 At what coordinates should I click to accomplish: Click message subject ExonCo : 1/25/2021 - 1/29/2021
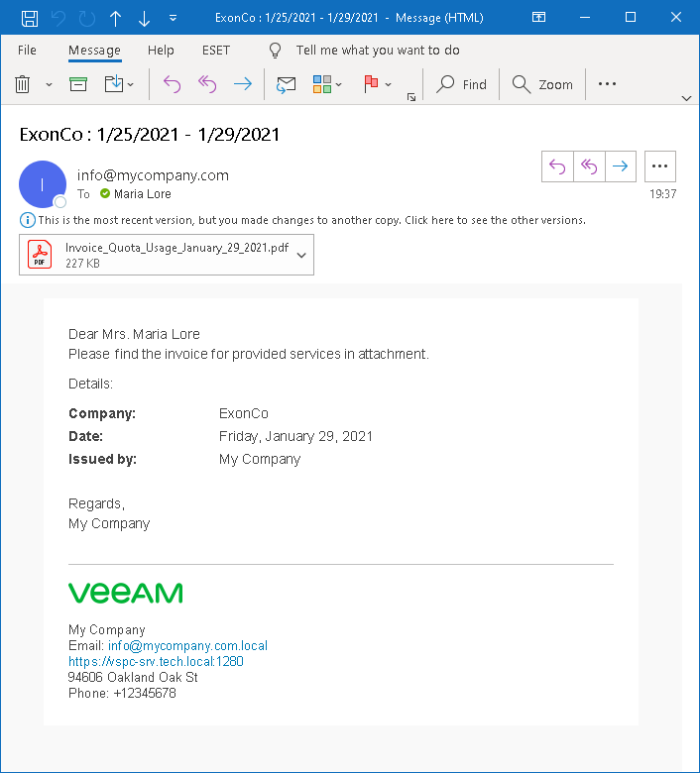(150, 135)
